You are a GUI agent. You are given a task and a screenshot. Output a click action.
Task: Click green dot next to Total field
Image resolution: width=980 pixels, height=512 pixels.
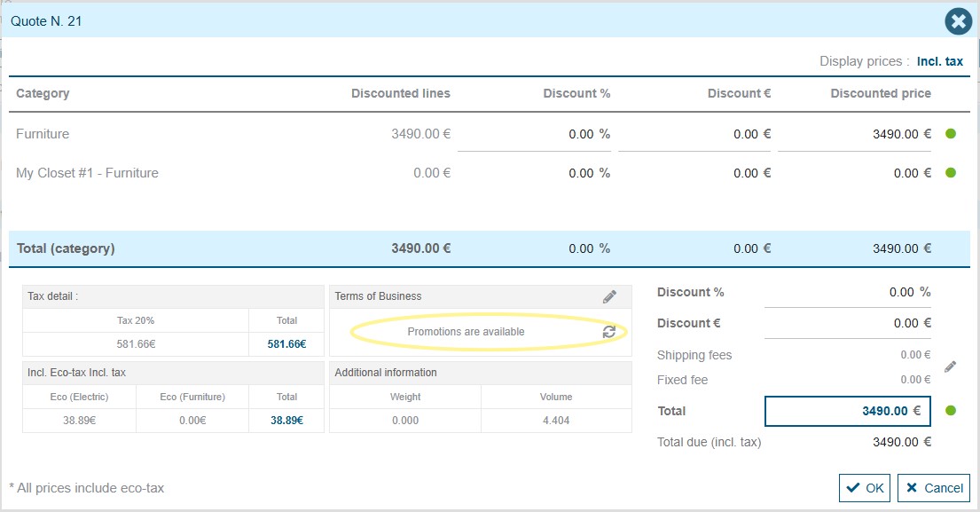coord(951,411)
